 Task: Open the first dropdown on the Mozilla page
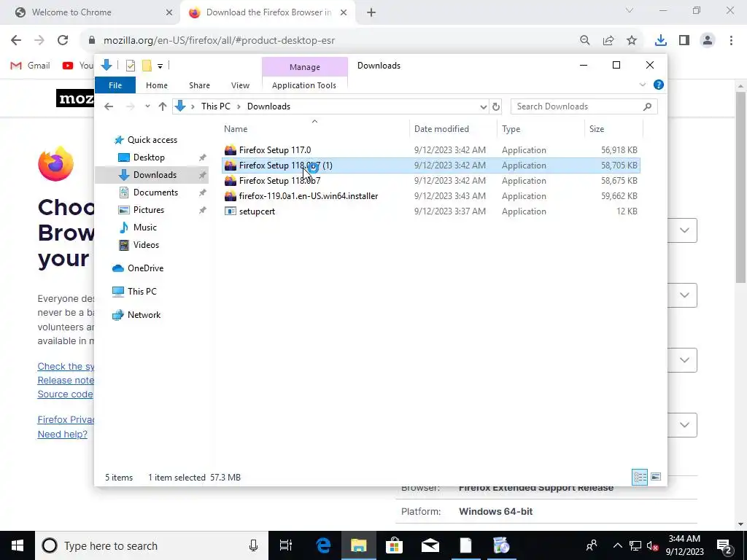684,230
